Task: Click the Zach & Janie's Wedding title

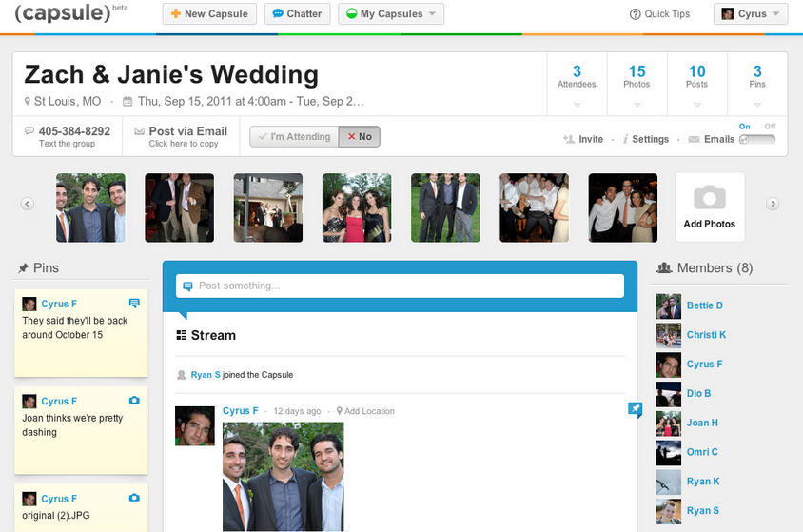Action: pos(171,75)
